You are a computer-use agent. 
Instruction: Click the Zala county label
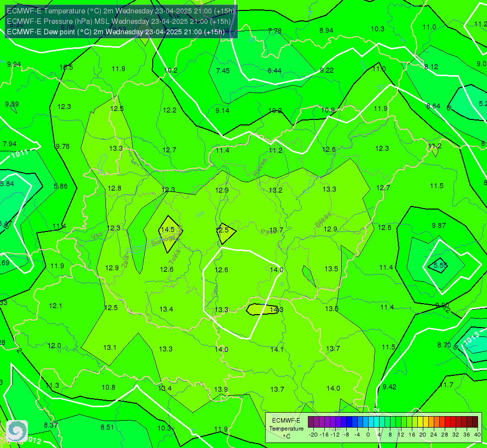125,261
